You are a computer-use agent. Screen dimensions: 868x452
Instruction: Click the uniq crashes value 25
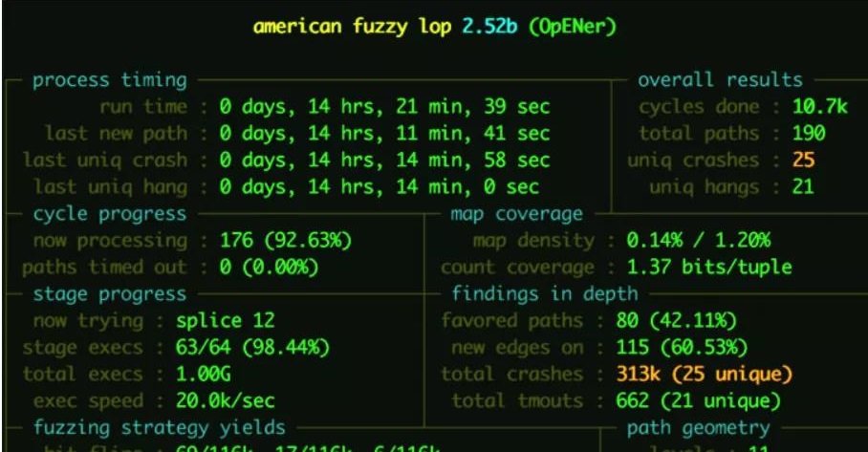click(803, 161)
